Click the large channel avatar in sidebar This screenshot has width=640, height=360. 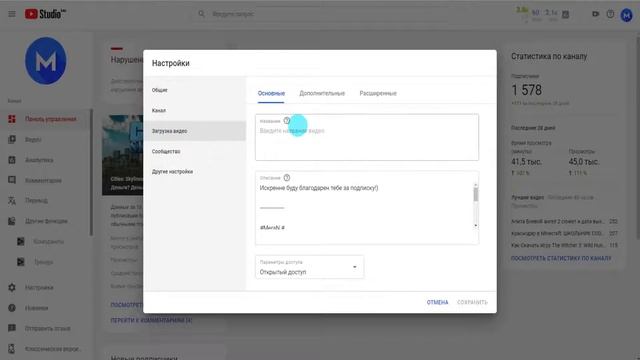(x=46, y=61)
